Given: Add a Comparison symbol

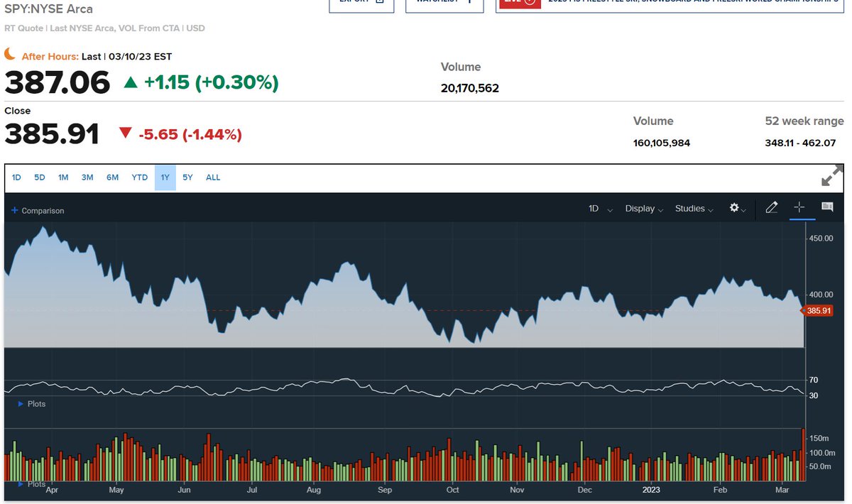Looking at the screenshot, I should 38,211.
